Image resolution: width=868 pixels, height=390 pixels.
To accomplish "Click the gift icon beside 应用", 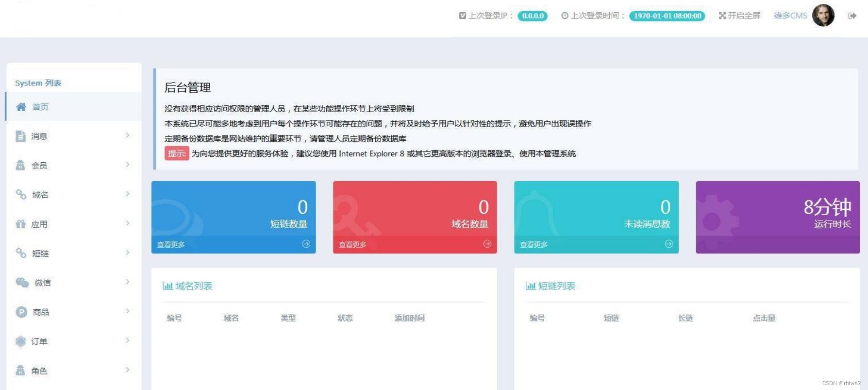I will pyautogui.click(x=20, y=224).
